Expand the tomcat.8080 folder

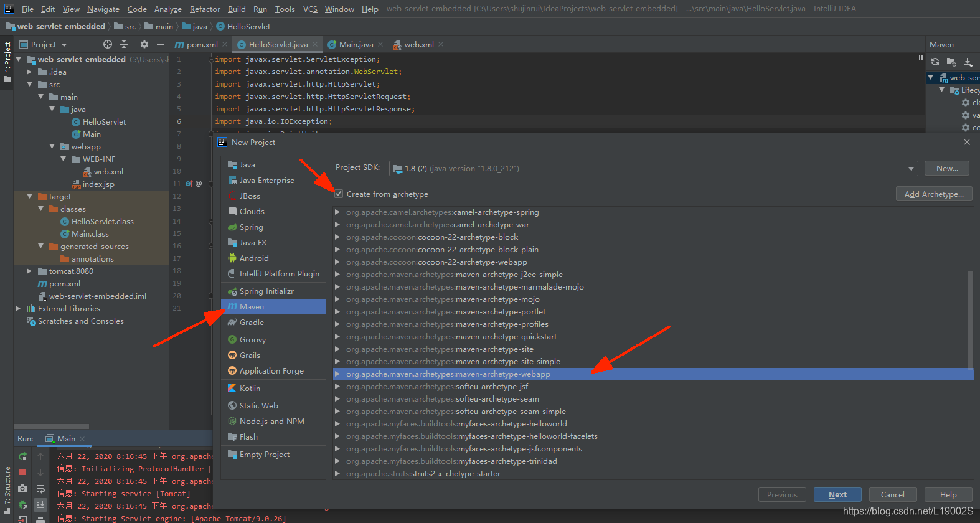tap(29, 271)
